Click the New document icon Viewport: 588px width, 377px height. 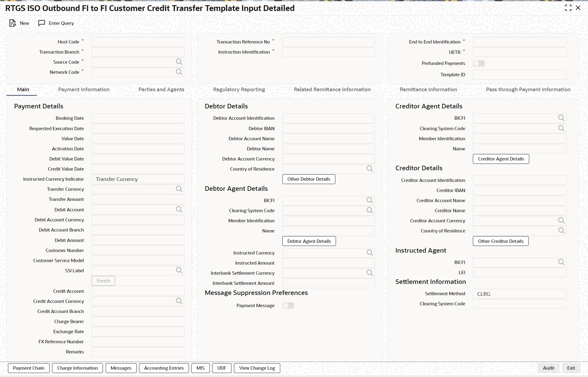tap(13, 23)
